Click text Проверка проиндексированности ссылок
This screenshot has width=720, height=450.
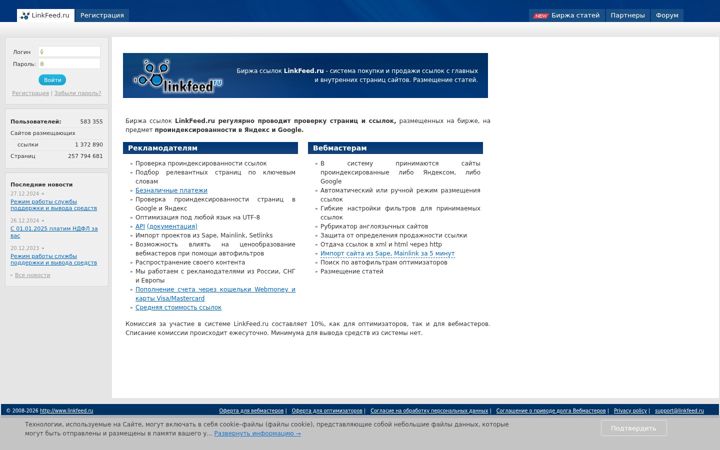201,163
